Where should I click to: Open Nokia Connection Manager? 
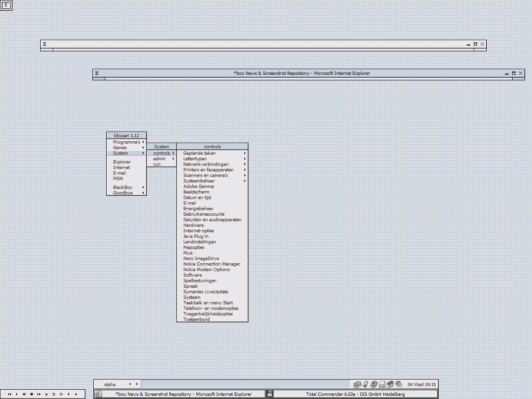212,264
